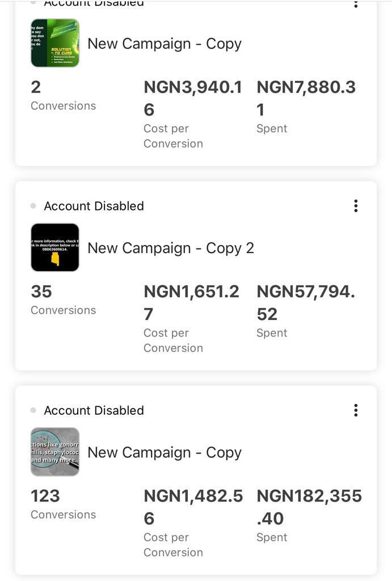The height and width of the screenshot is (581, 392).
Task: Click the green Solution to Cure campaign thumbnail
Action: 55,43
